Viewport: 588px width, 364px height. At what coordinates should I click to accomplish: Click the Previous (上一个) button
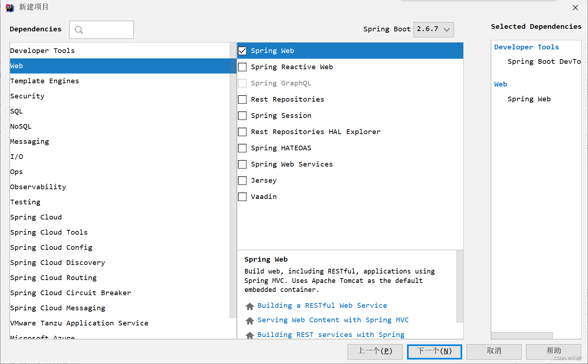pyautogui.click(x=375, y=352)
